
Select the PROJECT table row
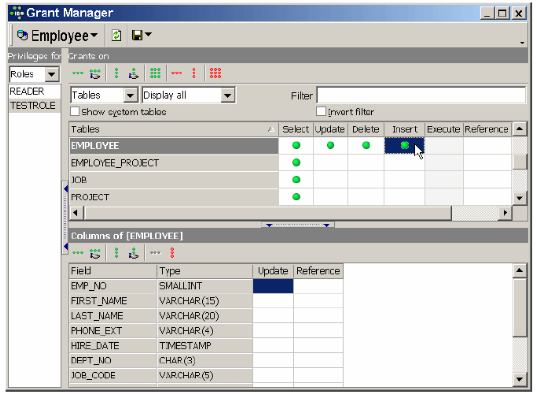(174, 197)
